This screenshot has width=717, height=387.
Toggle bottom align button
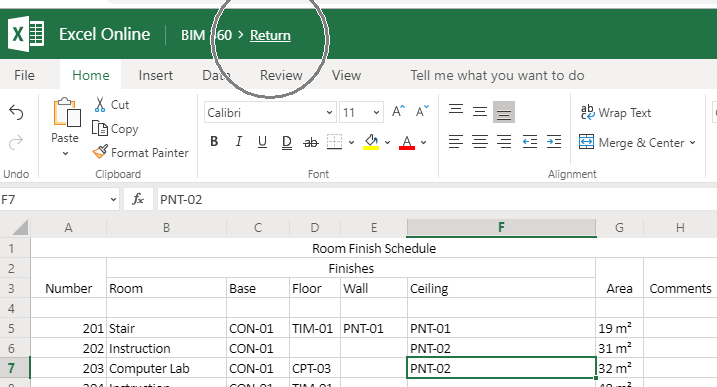point(504,112)
